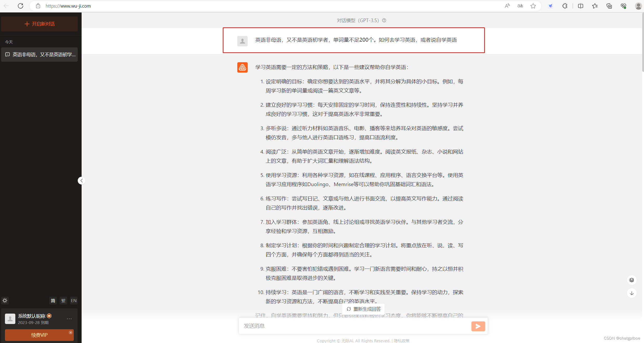Regenerate the answer with 重新生成回答
The height and width of the screenshot is (343, 644).
click(x=363, y=309)
